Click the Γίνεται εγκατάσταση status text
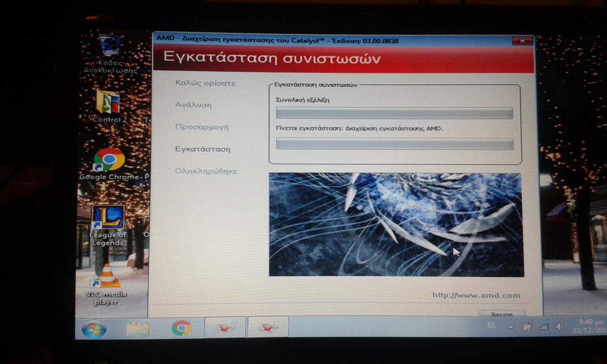The height and width of the screenshot is (364, 607). (x=359, y=128)
